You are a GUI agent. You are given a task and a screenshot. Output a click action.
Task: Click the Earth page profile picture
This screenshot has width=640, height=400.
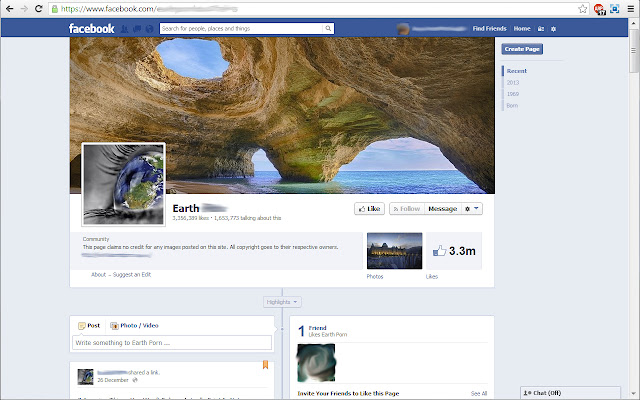tap(123, 184)
